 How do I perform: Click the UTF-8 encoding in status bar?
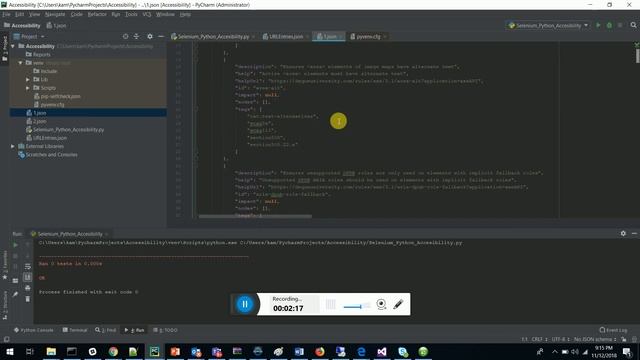point(560,339)
